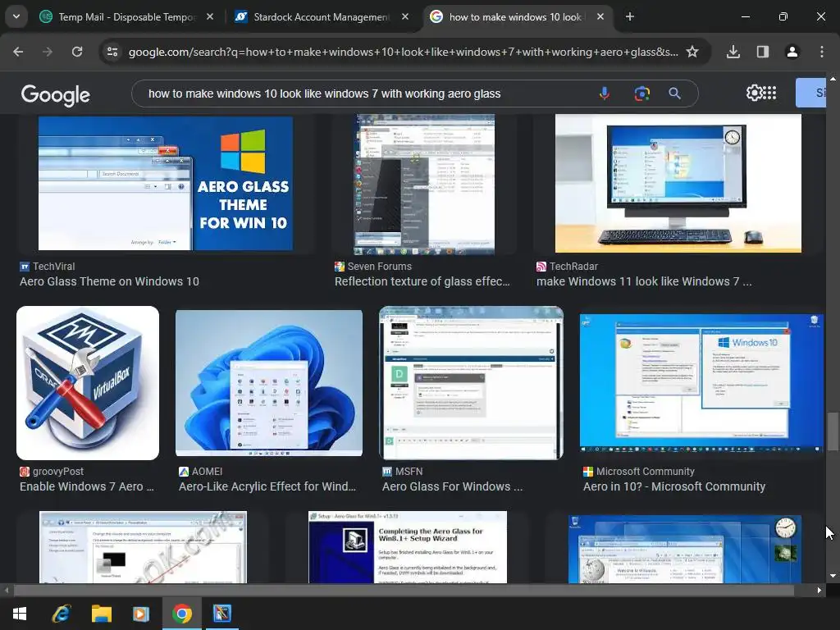840x630 pixels.
Task: View site information icon in address bar
Action: point(112,52)
